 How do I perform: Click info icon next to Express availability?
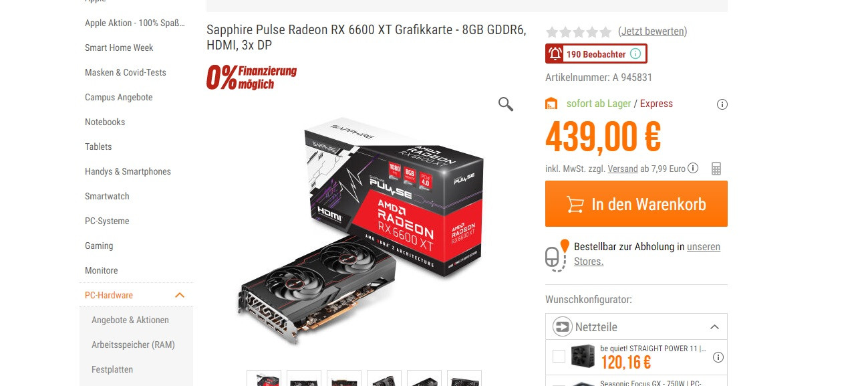click(x=722, y=104)
